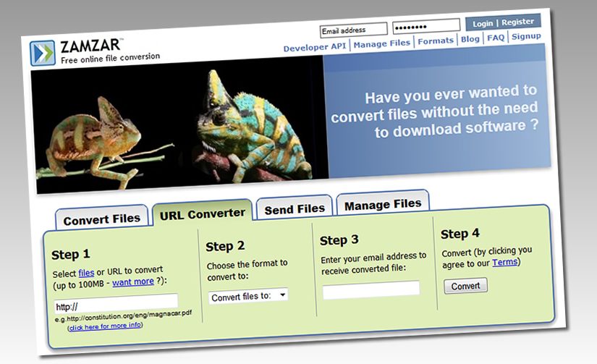
Task: Click the 'click here for more info' link
Action: tap(105, 326)
